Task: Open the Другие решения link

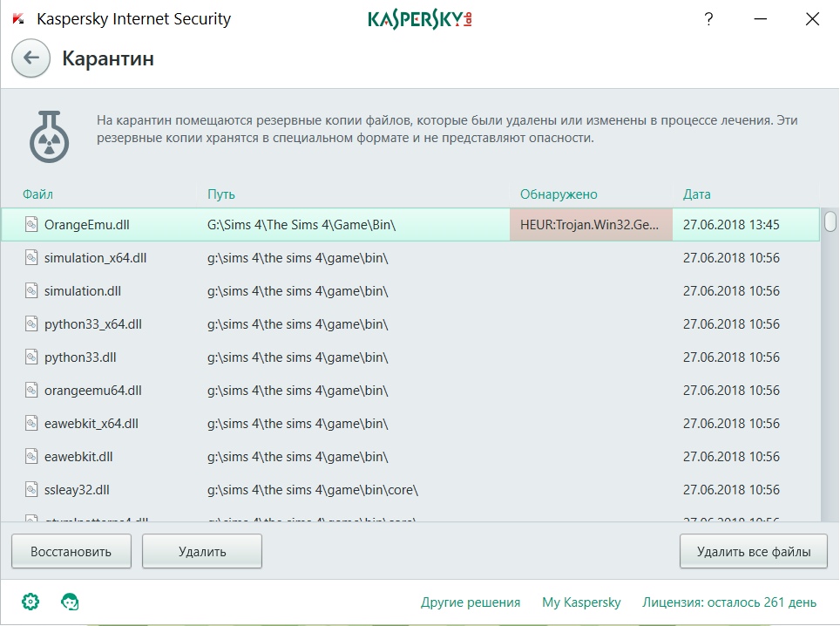Action: point(471,602)
